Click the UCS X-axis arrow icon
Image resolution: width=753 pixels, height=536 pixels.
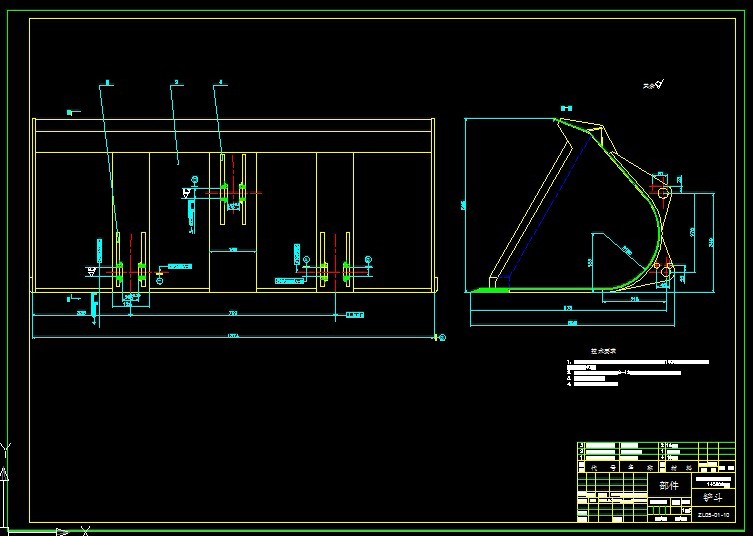click(x=63, y=532)
